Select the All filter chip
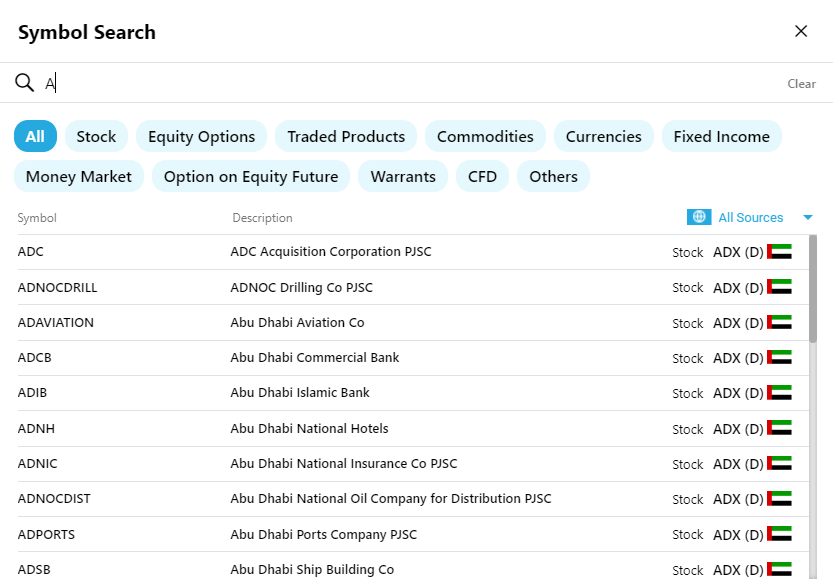 (x=35, y=136)
